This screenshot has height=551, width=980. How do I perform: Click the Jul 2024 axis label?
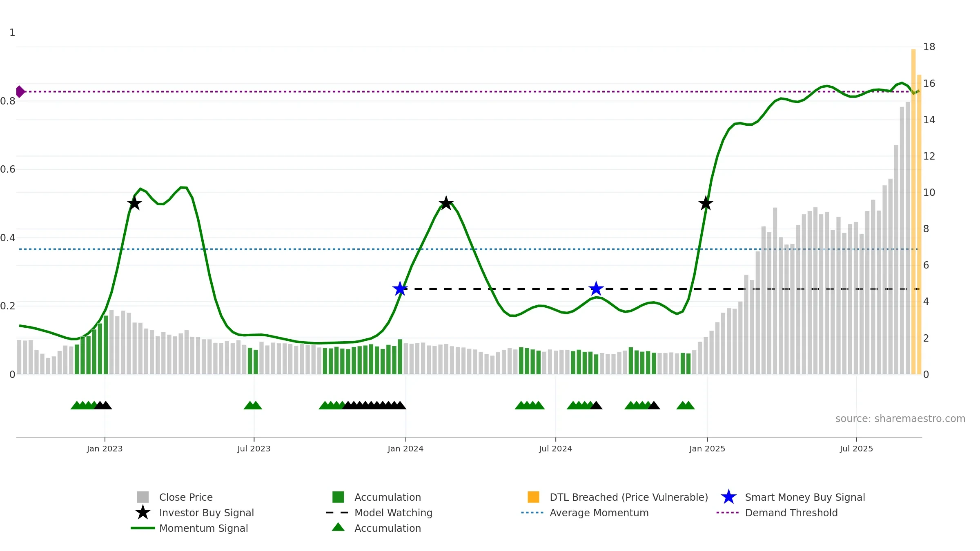point(555,449)
